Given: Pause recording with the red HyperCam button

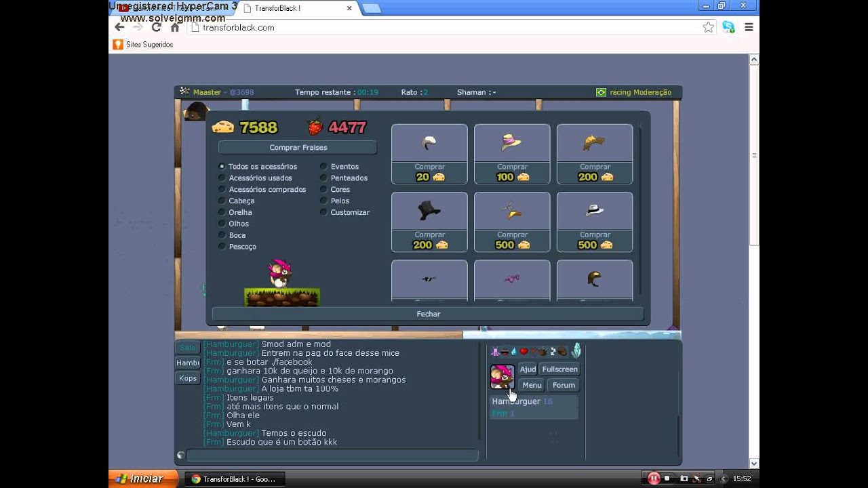Looking at the screenshot, I should pos(654,479).
